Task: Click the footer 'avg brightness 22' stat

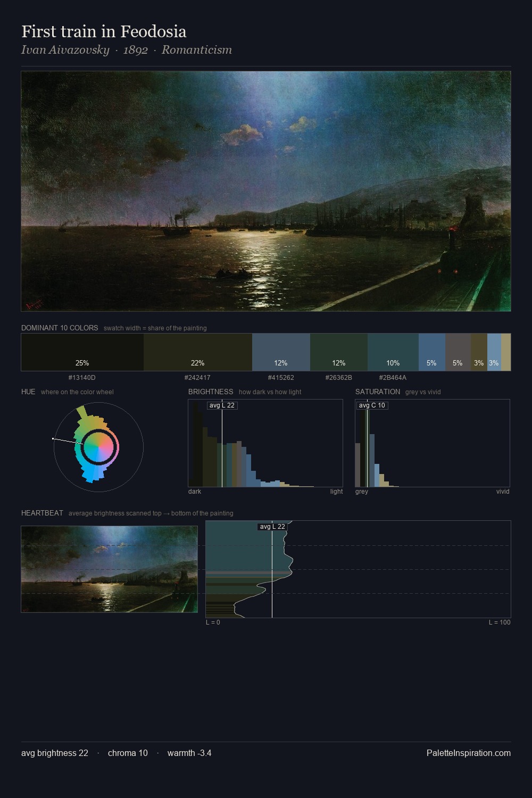Action: (x=55, y=753)
